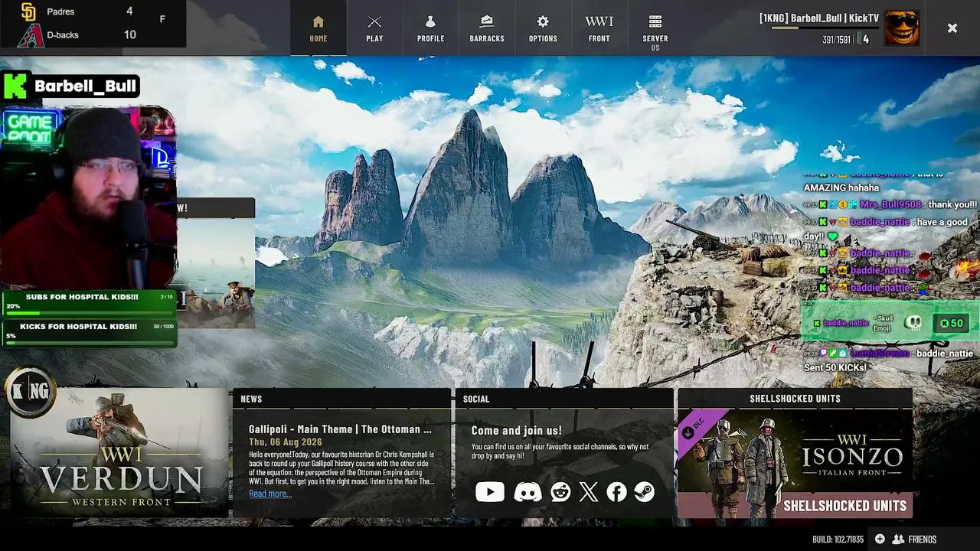Click the SHELLSHOCKED UNITS panel header
Image resolution: width=980 pixels, height=551 pixels.
tap(795, 399)
